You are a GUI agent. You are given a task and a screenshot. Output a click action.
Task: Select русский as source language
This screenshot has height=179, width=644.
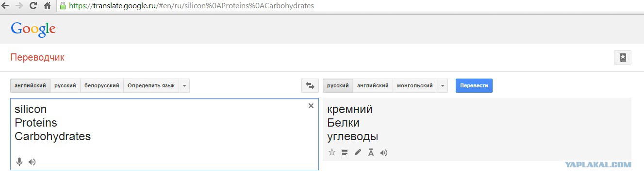65,85
